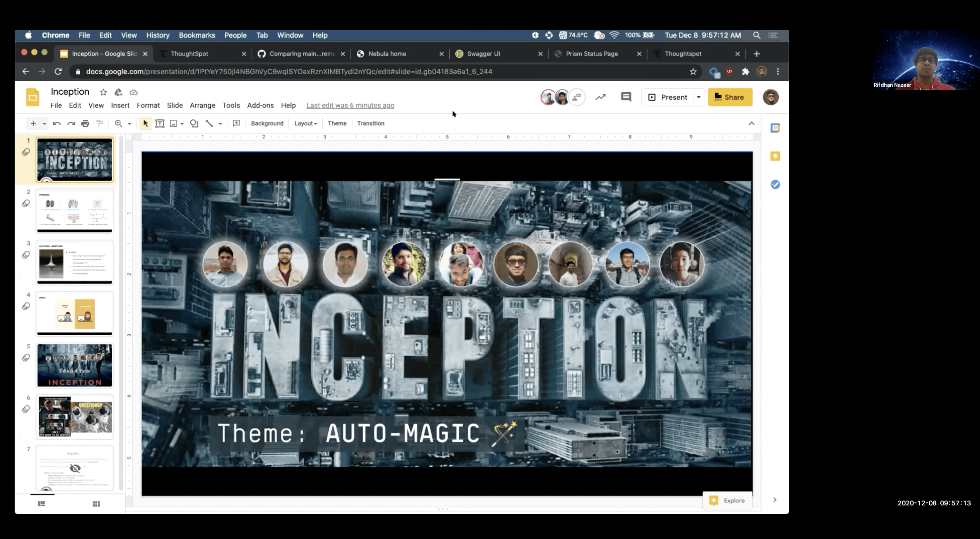The width and height of the screenshot is (980, 539).
Task: Open the collaborator chat icon
Action: pyautogui.click(x=577, y=97)
